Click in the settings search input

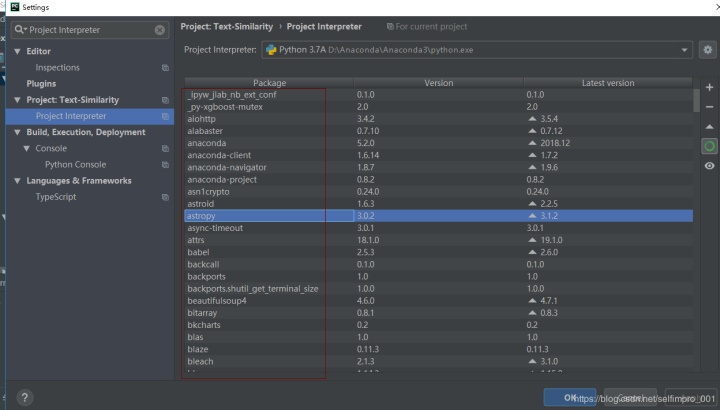click(x=91, y=30)
